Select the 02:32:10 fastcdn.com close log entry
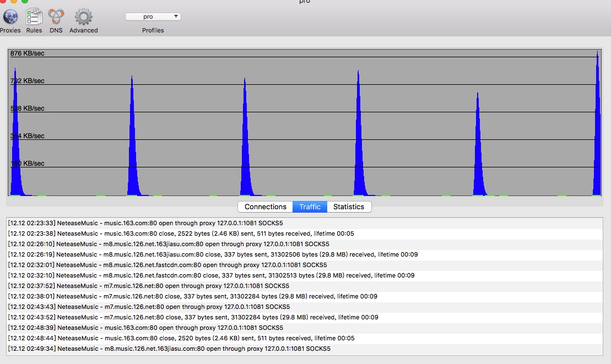The image size is (611, 364). pyautogui.click(x=211, y=275)
